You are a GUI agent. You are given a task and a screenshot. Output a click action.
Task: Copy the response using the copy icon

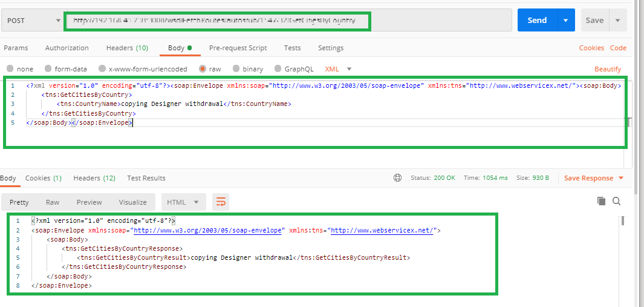601,201
